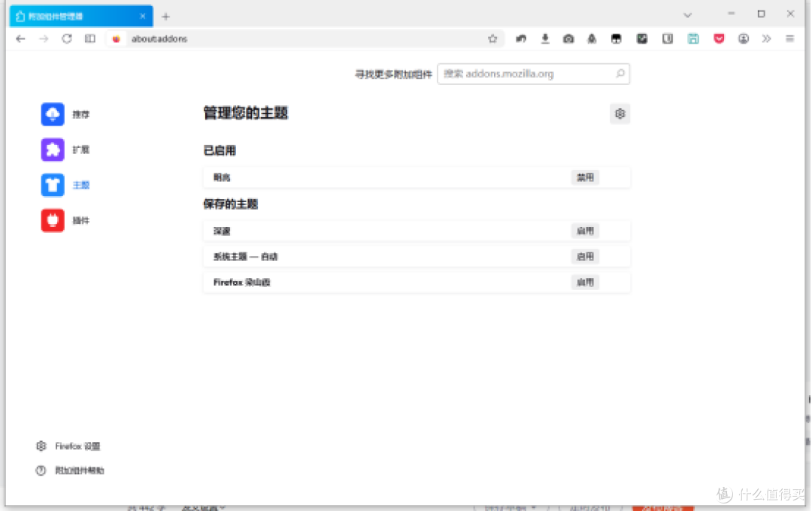Open the theme tools gear menu
Viewport: 812px width, 511px height.
coord(620,114)
